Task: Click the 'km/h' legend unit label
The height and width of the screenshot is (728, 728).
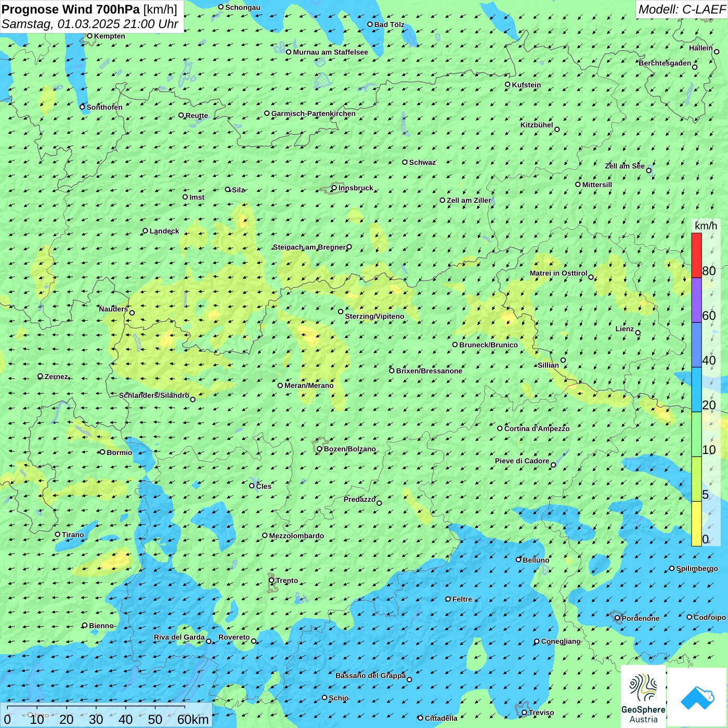Action: pyautogui.click(x=706, y=226)
